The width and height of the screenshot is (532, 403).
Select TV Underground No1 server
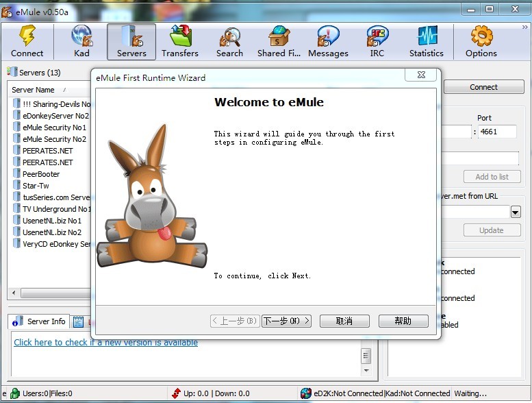click(57, 209)
